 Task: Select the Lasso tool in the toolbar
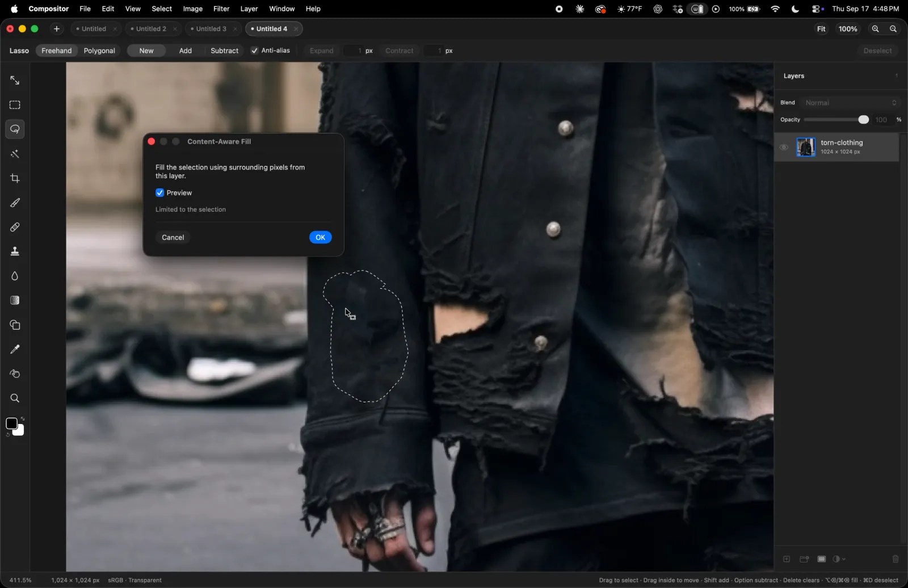pos(15,129)
